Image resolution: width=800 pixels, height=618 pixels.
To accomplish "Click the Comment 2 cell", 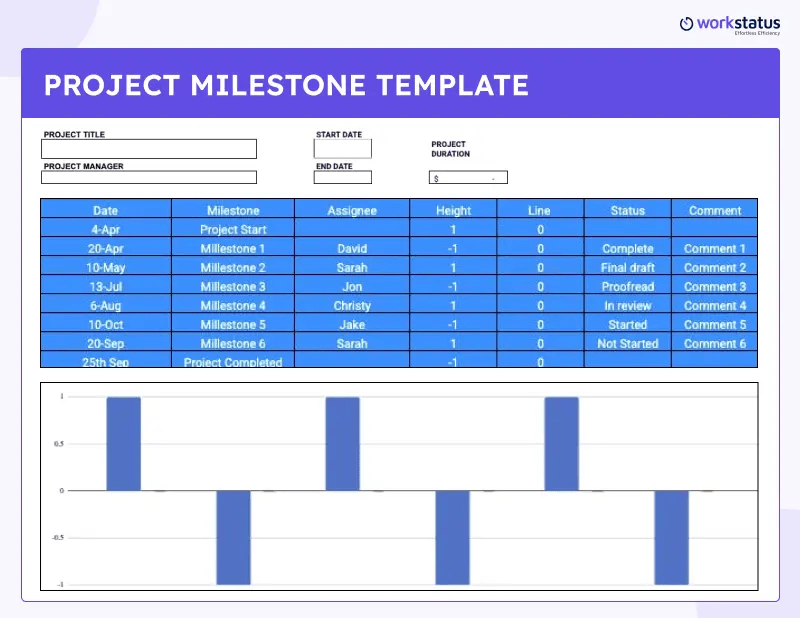I will click(x=715, y=267).
